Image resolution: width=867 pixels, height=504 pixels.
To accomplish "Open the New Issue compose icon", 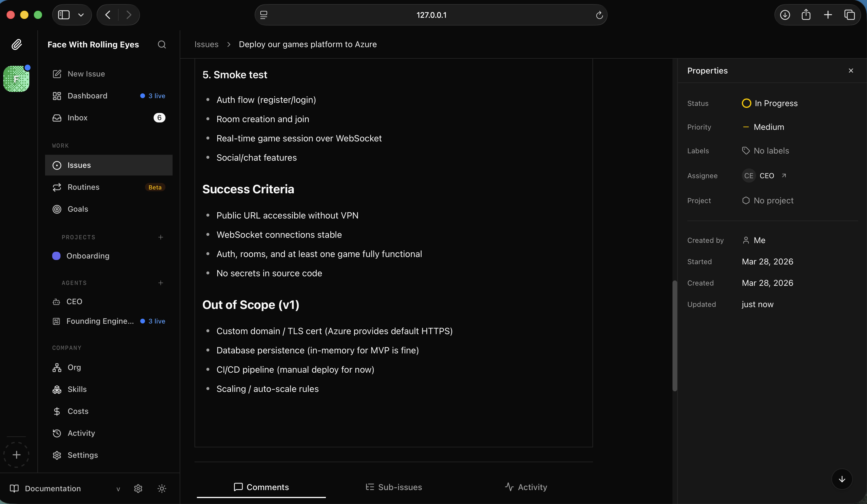I will click(57, 74).
